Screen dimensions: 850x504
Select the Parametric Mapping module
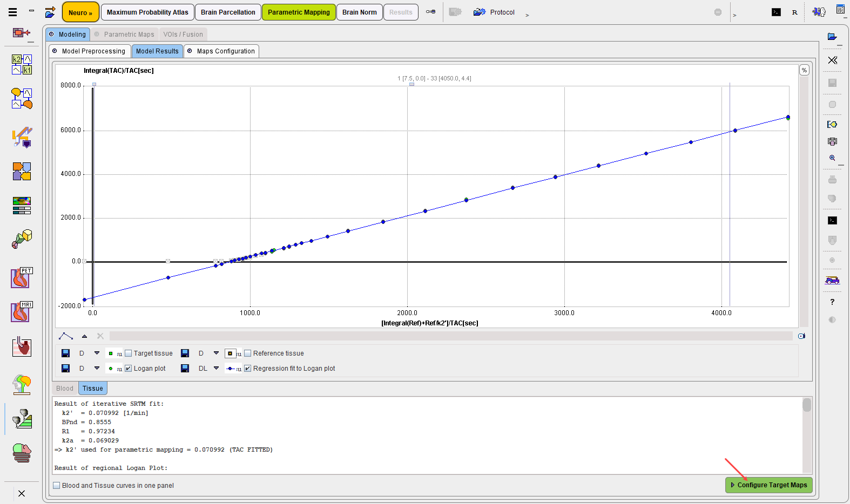click(299, 12)
